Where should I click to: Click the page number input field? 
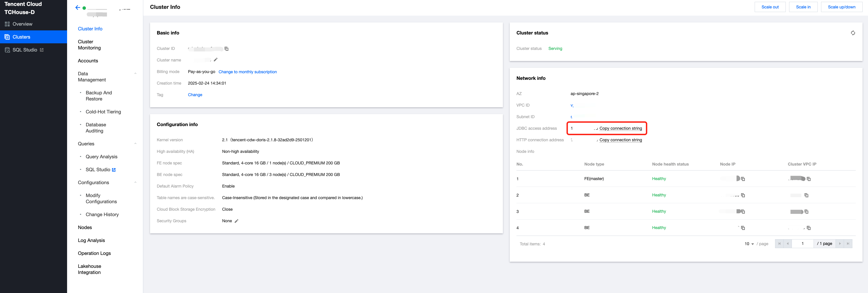pyautogui.click(x=802, y=244)
